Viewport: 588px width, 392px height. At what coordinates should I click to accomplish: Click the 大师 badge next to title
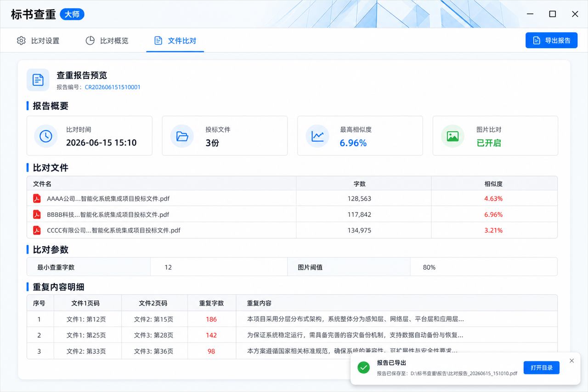point(72,14)
